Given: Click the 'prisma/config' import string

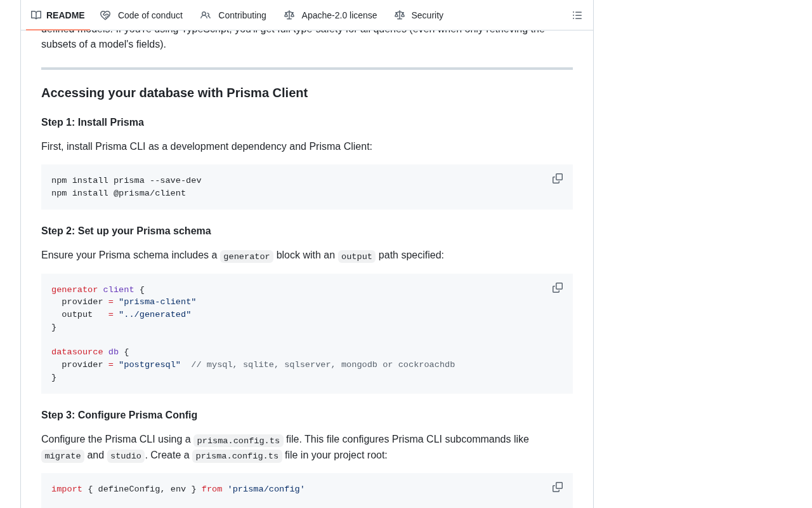Looking at the screenshot, I should point(266,490).
